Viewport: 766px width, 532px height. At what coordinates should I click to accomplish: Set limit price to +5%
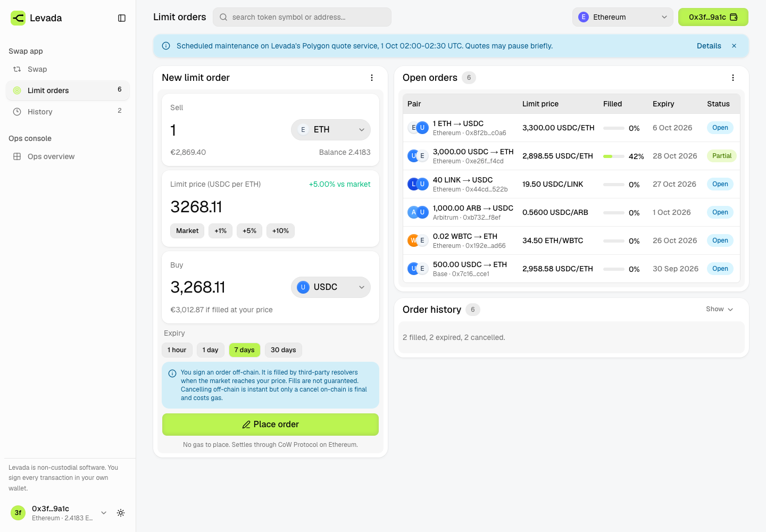tap(249, 231)
